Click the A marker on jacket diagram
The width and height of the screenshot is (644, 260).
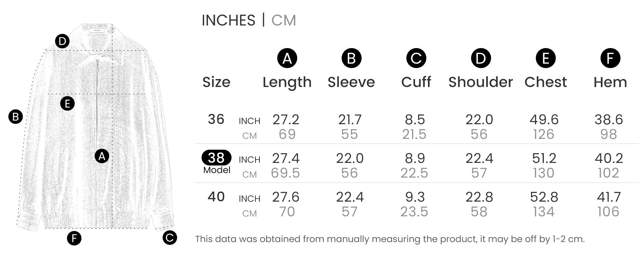tap(102, 156)
